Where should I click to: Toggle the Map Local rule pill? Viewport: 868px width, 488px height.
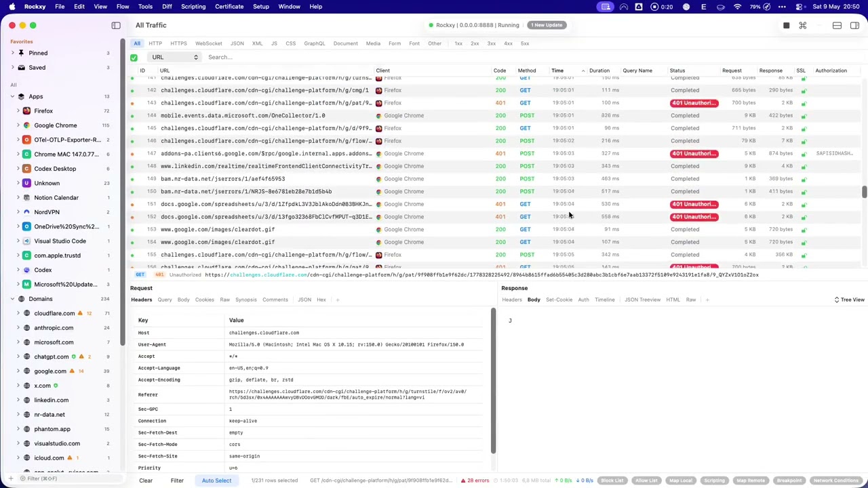coord(680,481)
